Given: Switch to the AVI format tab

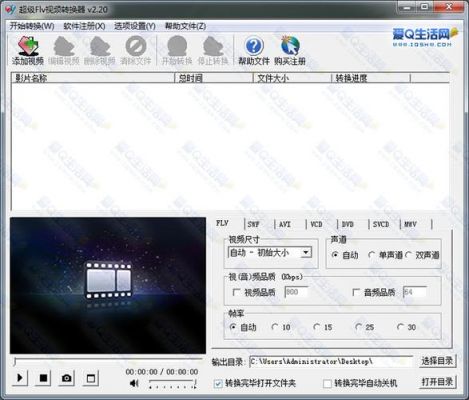Looking at the screenshot, I should (285, 224).
